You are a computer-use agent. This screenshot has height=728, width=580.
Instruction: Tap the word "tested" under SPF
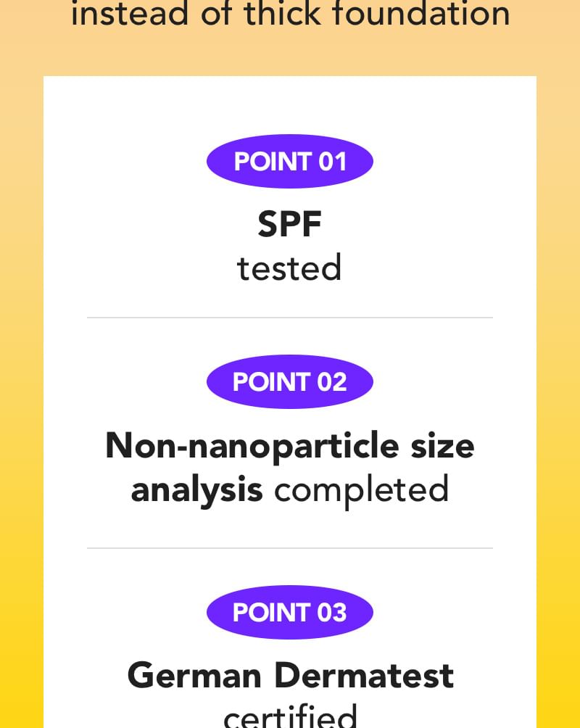coord(289,268)
